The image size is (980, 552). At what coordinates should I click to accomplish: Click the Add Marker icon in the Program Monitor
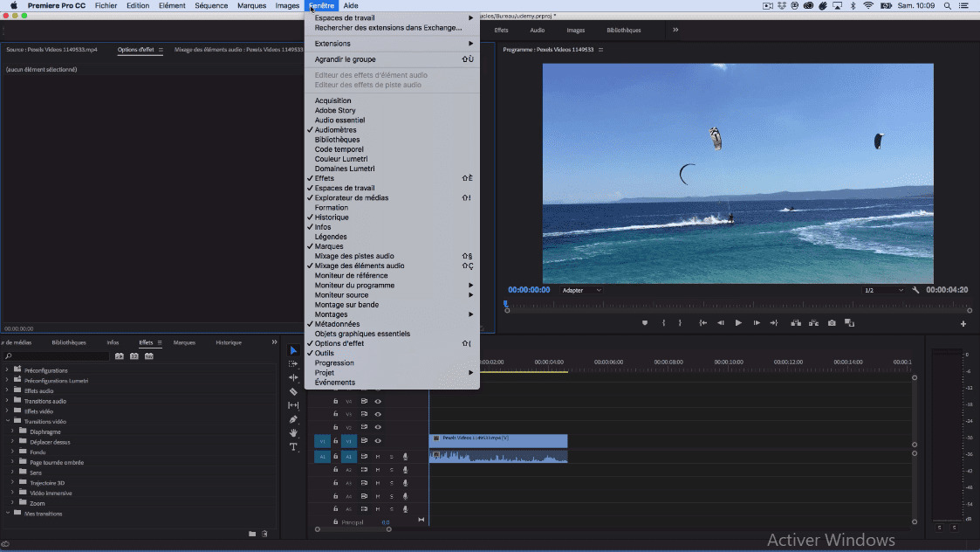point(644,322)
